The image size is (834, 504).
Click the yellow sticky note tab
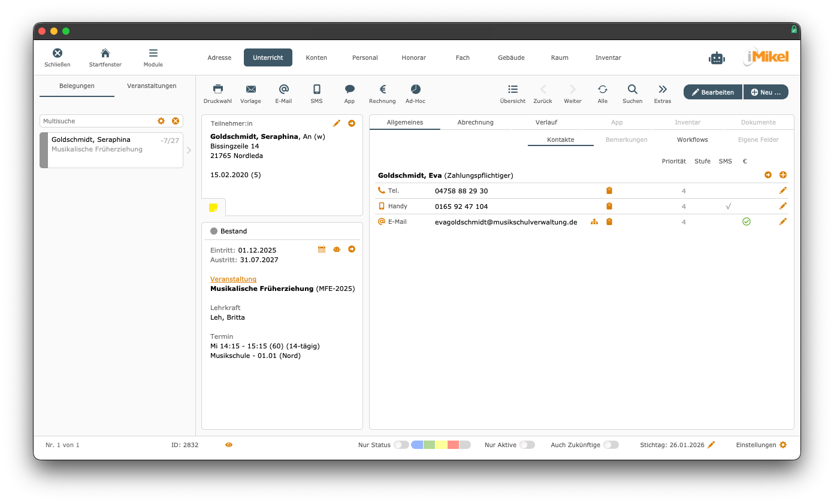click(213, 207)
